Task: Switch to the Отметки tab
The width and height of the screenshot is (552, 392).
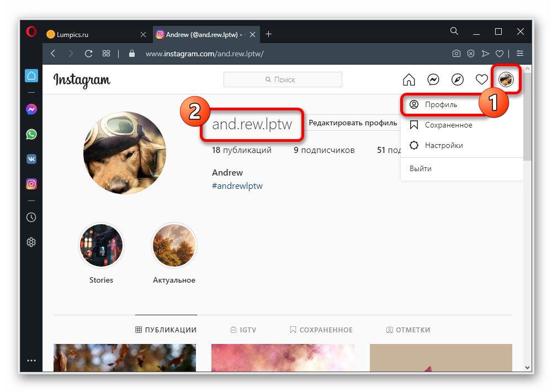Action: pos(408,330)
